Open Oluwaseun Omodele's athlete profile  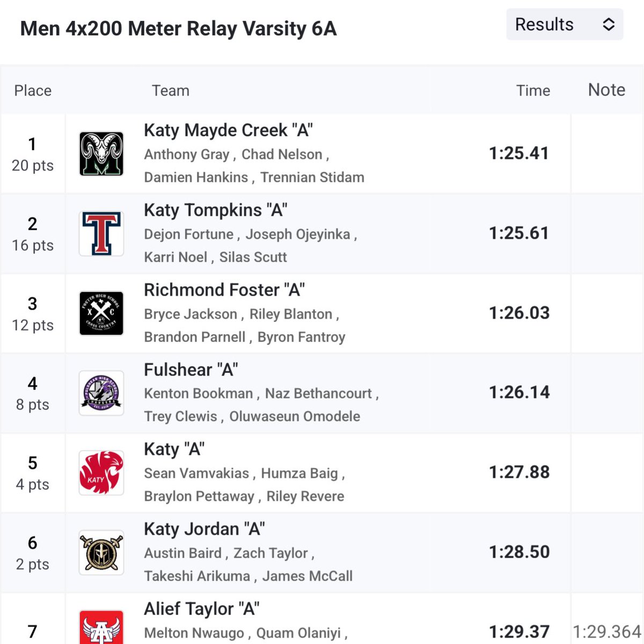coord(295,416)
